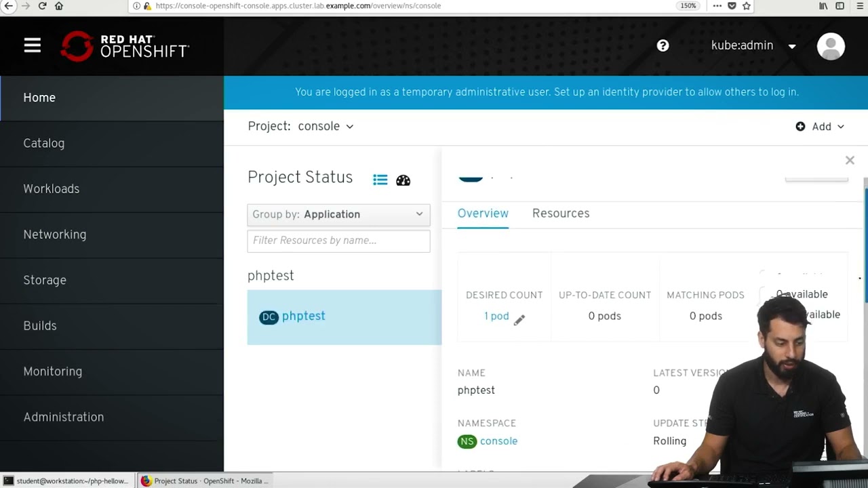Open the kube:admin user dropdown
The width and height of the screenshot is (868, 488).
[x=753, y=45]
